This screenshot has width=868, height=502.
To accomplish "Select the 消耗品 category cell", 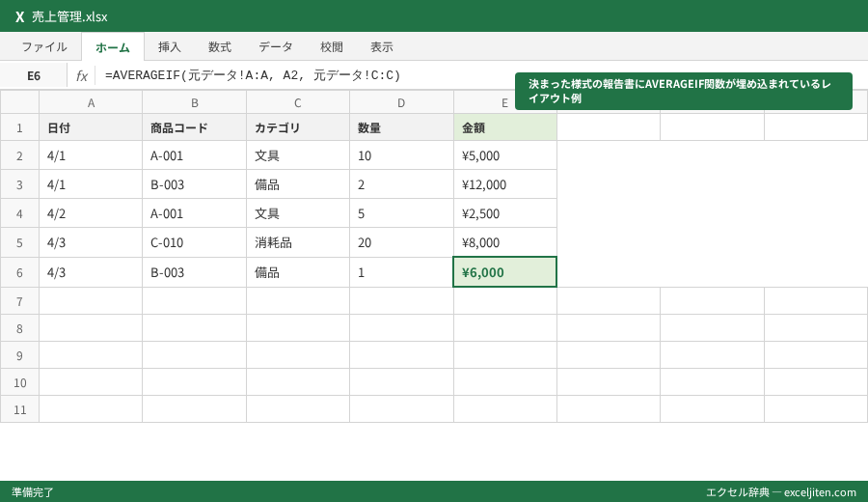I will coord(298,242).
